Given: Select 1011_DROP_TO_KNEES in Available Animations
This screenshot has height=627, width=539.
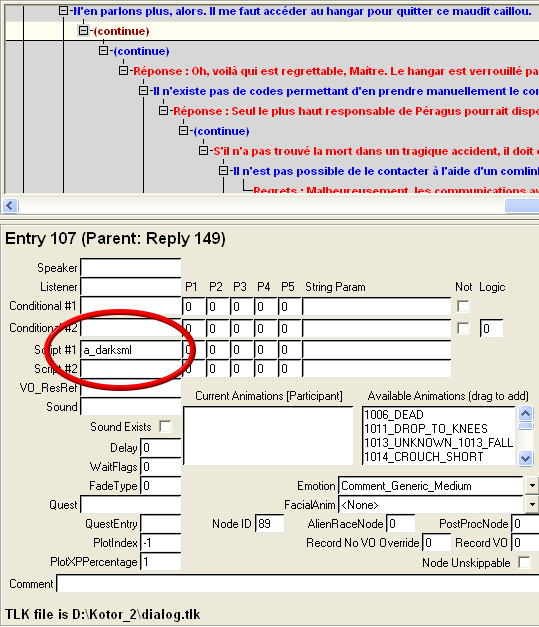Looking at the screenshot, I should pyautogui.click(x=426, y=429).
